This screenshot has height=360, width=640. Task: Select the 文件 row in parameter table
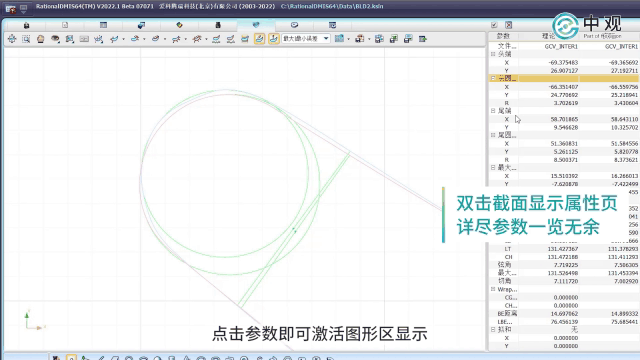(564, 47)
